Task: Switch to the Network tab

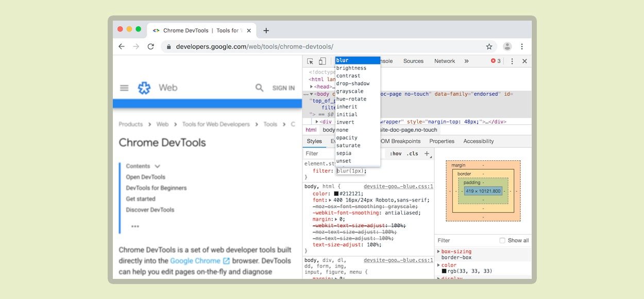Action: pyautogui.click(x=445, y=61)
